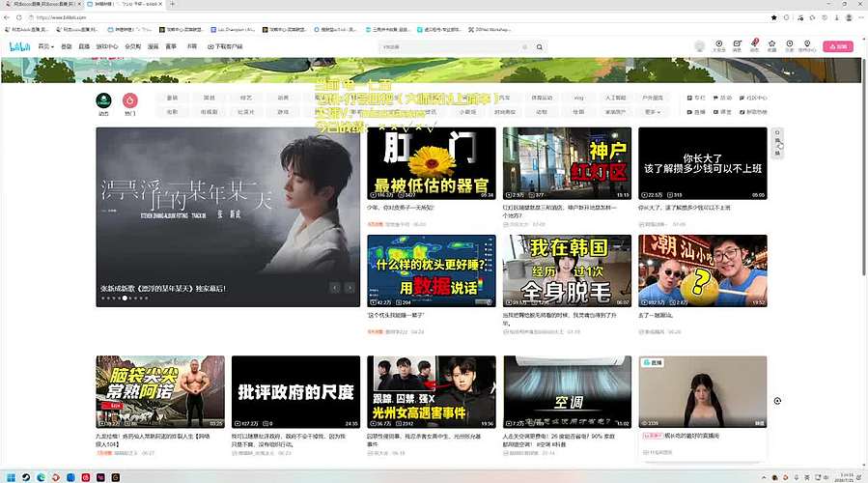This screenshot has height=483, width=868.
Task: Open 直播 in the top navigation
Action: pyautogui.click(x=84, y=46)
